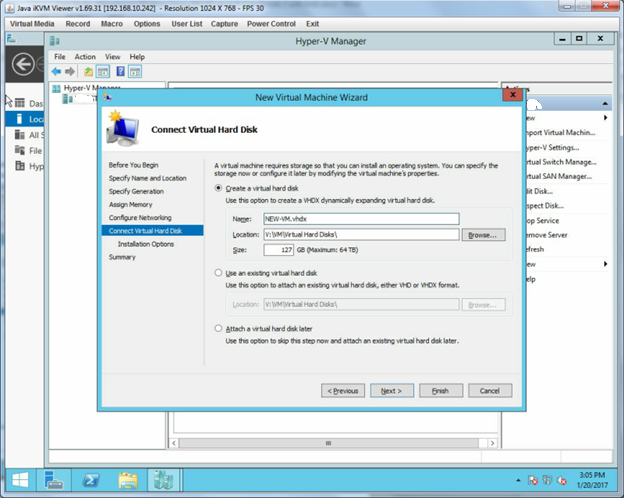
Task: Open the Macro menu
Action: pos(112,24)
